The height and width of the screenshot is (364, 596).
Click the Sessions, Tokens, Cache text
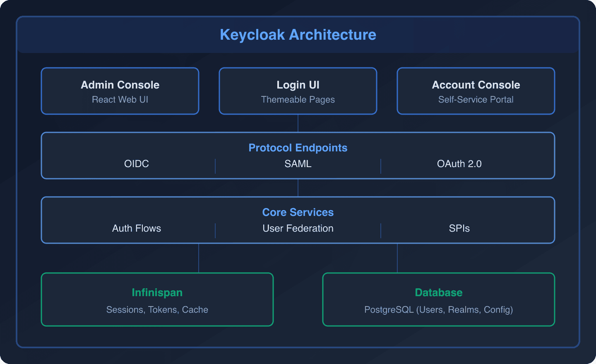tap(157, 310)
